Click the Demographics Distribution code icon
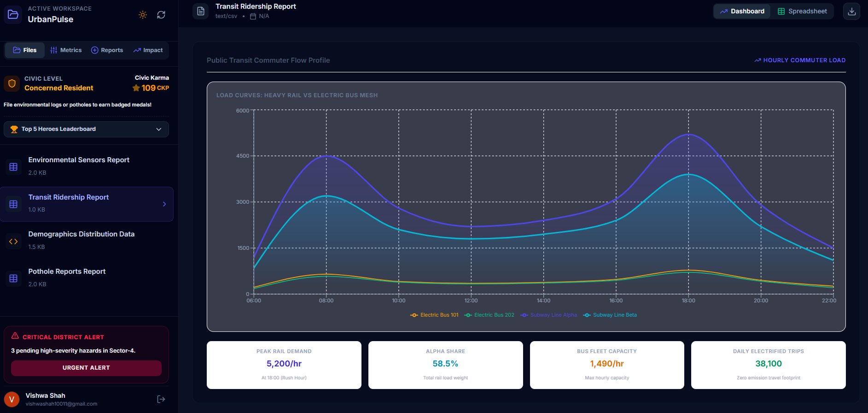 [13, 241]
